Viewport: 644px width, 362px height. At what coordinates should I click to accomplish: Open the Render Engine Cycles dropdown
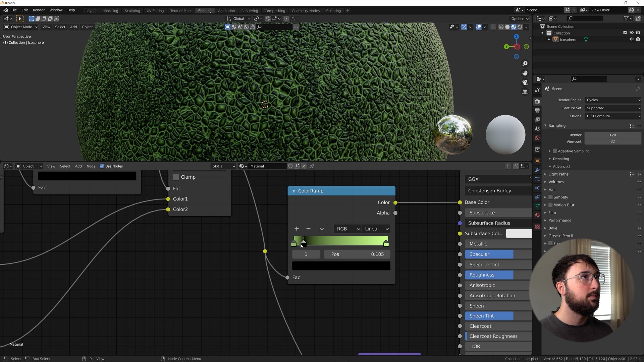point(613,100)
